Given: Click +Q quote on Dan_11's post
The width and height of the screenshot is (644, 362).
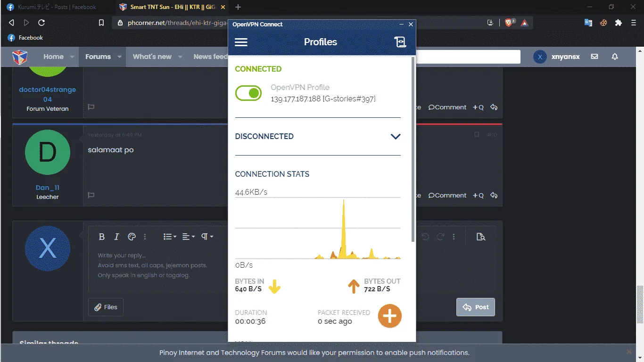Looking at the screenshot, I should tap(478, 195).
